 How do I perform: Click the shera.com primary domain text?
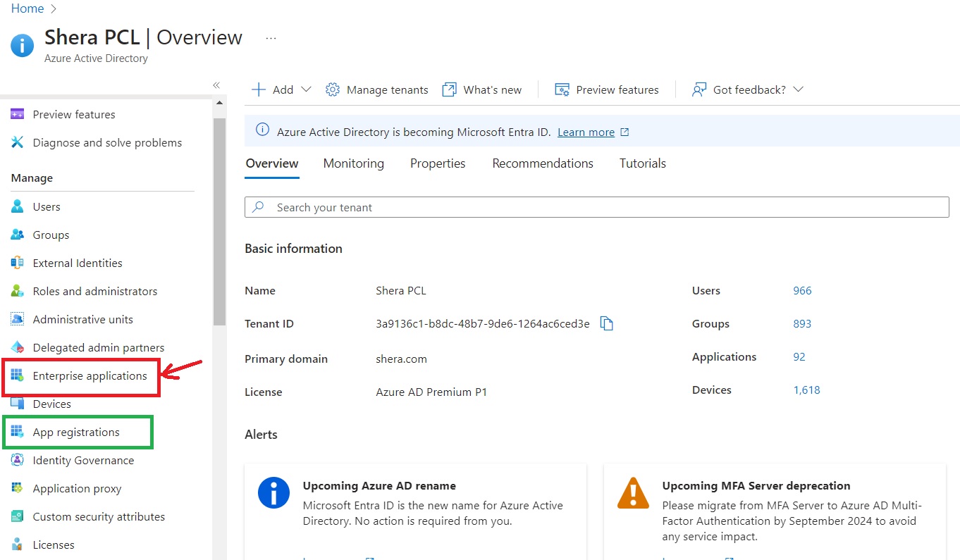[402, 359]
